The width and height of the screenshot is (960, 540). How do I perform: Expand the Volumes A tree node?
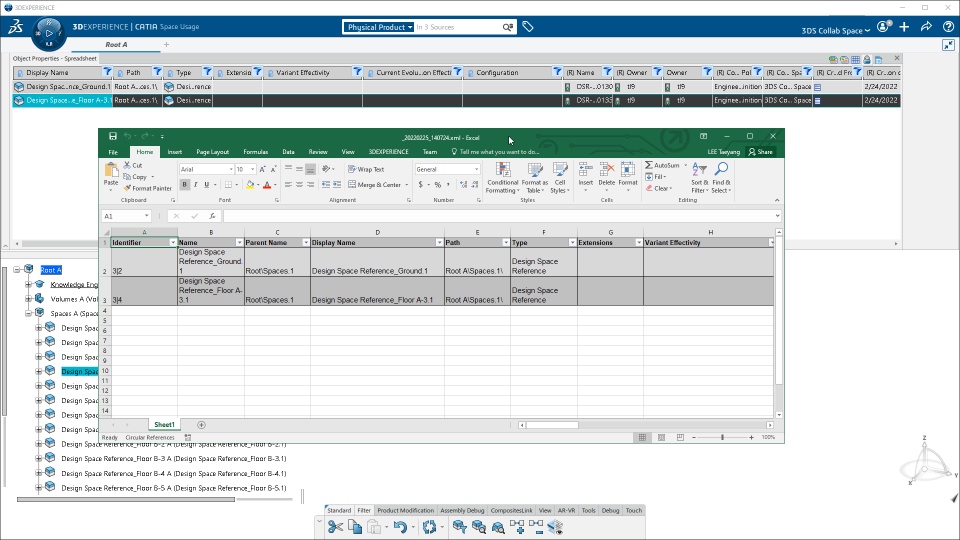(28, 299)
